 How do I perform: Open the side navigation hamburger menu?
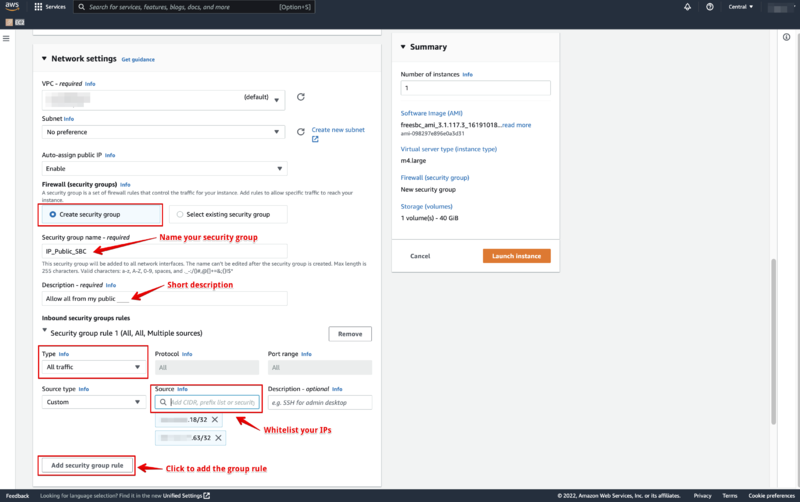[6, 38]
